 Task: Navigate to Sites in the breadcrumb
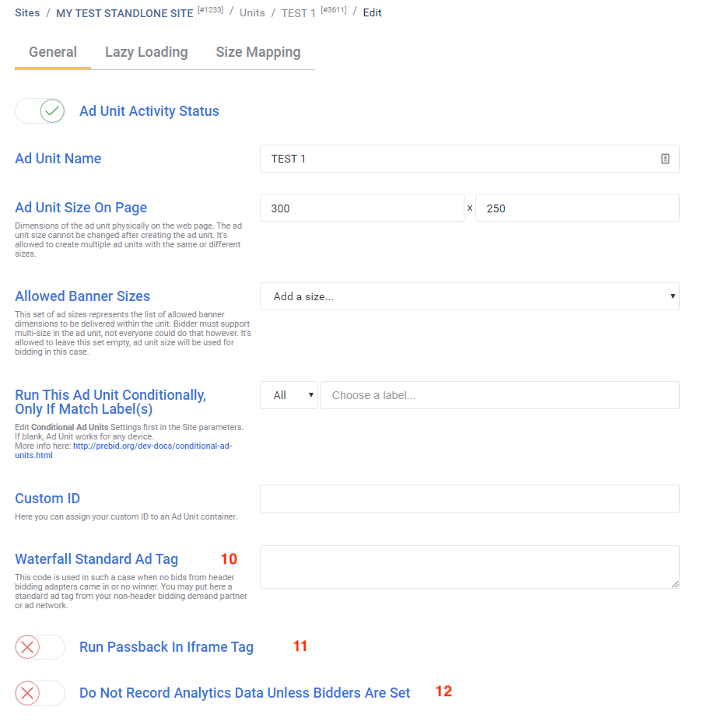click(x=27, y=13)
